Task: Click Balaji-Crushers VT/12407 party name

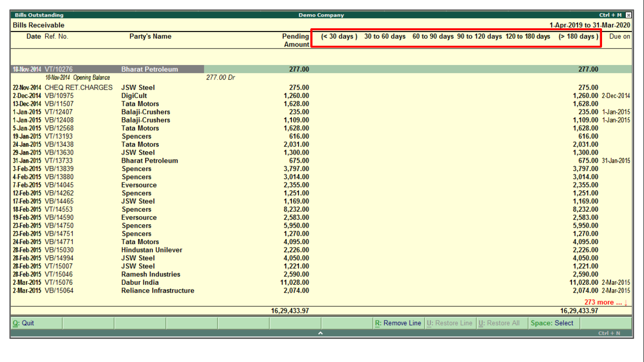Action: tap(146, 112)
